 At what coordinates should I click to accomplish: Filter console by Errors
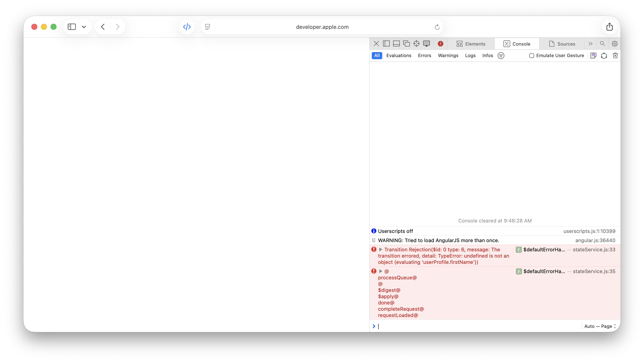424,55
